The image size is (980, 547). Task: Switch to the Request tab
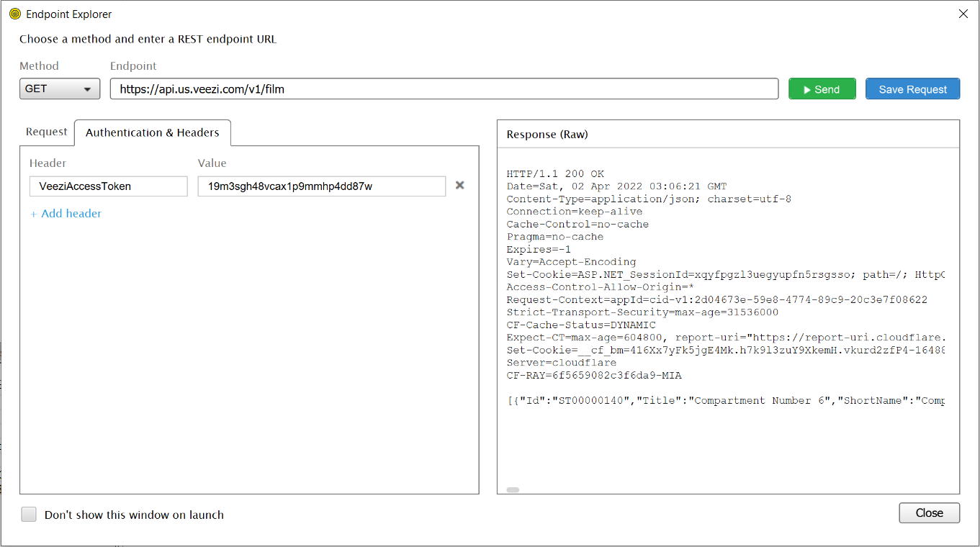[x=47, y=132]
